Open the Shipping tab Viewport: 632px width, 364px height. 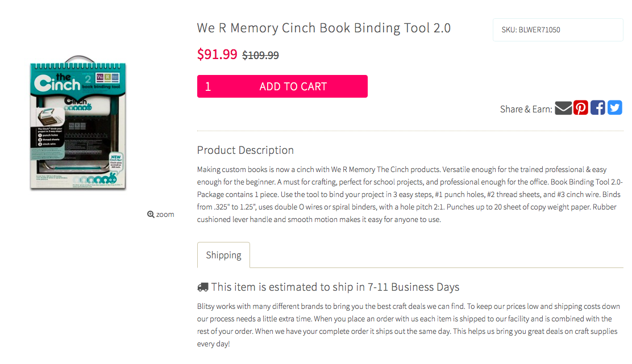(224, 255)
